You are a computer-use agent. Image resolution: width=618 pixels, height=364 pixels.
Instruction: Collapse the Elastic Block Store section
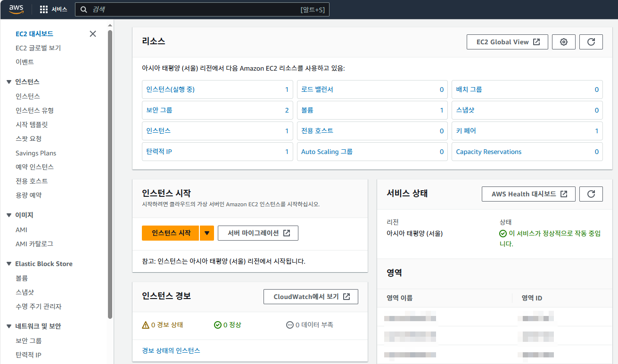coord(8,264)
